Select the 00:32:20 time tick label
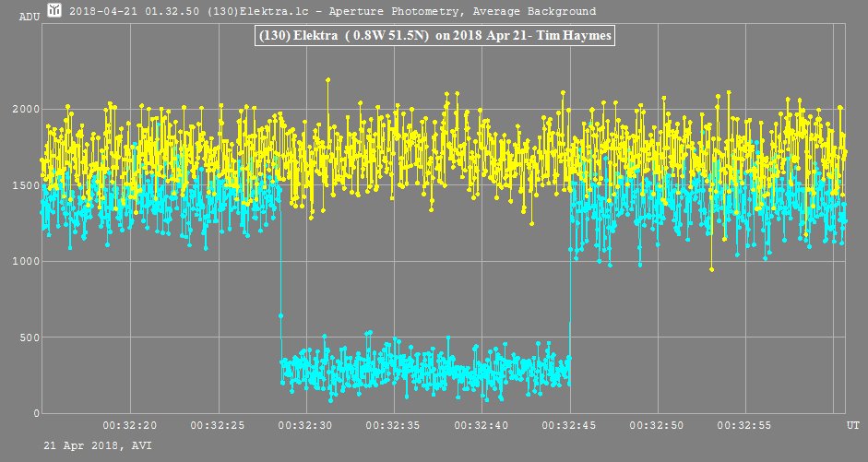This screenshot has width=868, height=462. click(x=131, y=424)
